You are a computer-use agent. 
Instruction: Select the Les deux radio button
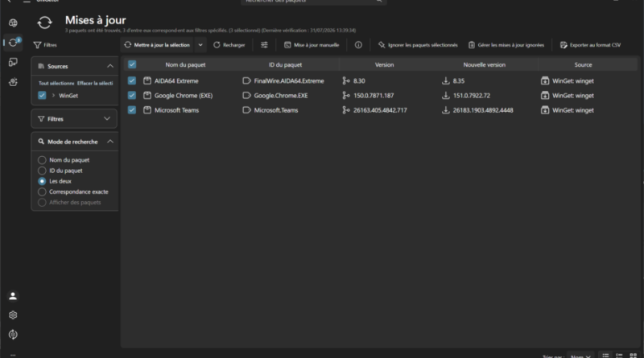point(42,181)
